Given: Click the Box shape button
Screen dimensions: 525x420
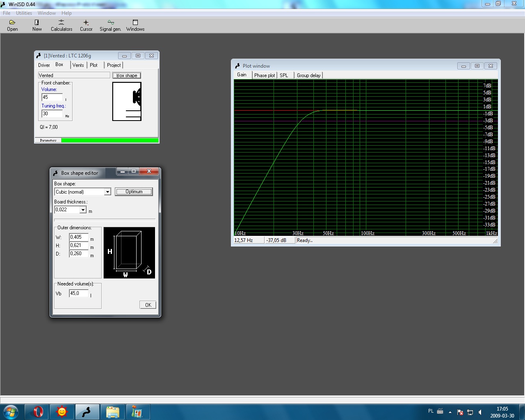Looking at the screenshot, I should click(x=127, y=75).
